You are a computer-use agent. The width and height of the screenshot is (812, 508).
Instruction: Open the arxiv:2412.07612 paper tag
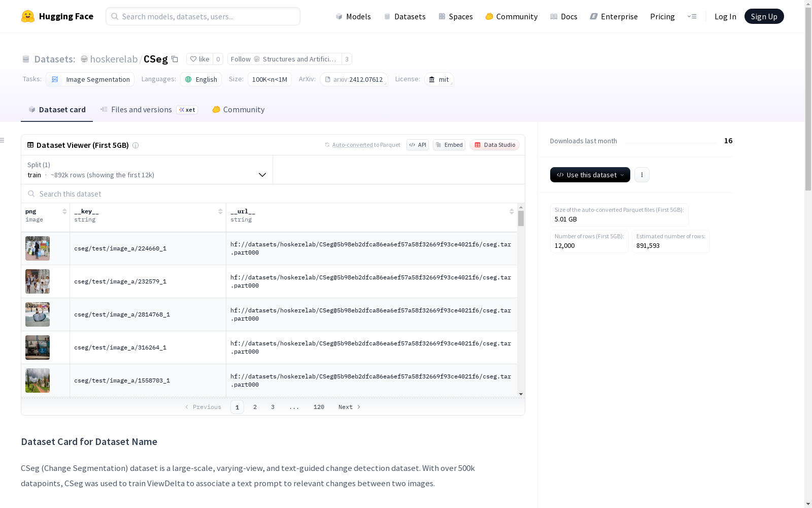tap(354, 79)
